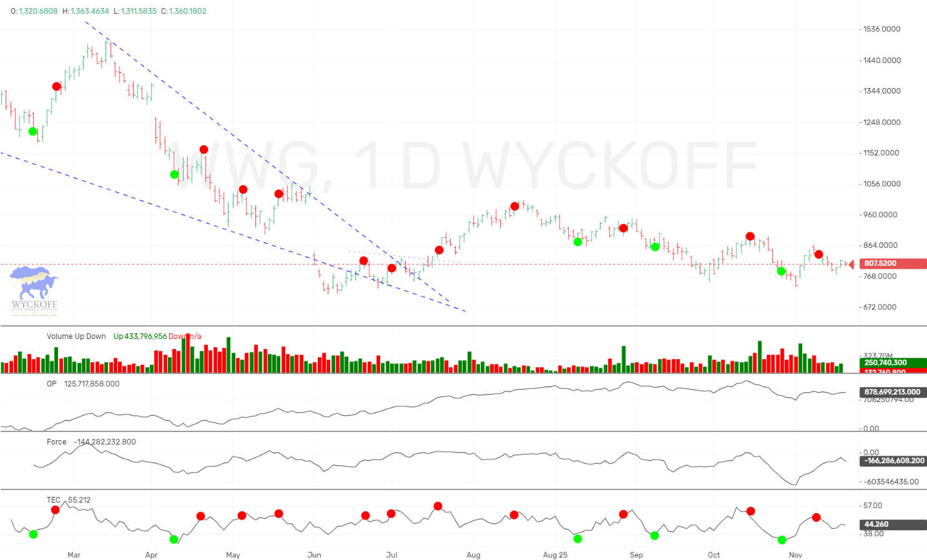Screen dimensions: 927x560
Task: Click the green dot on the TEC oscillator near April
Action: 174,539
